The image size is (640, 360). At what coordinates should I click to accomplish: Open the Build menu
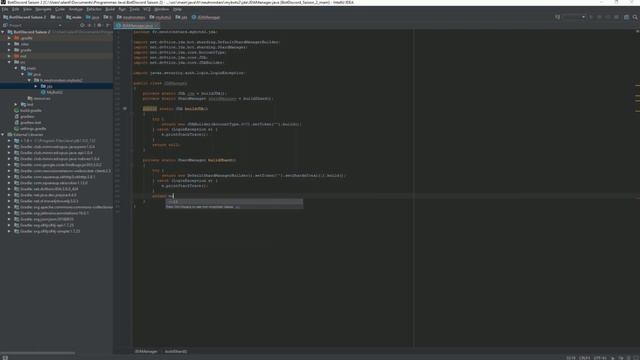pyautogui.click(x=110, y=9)
